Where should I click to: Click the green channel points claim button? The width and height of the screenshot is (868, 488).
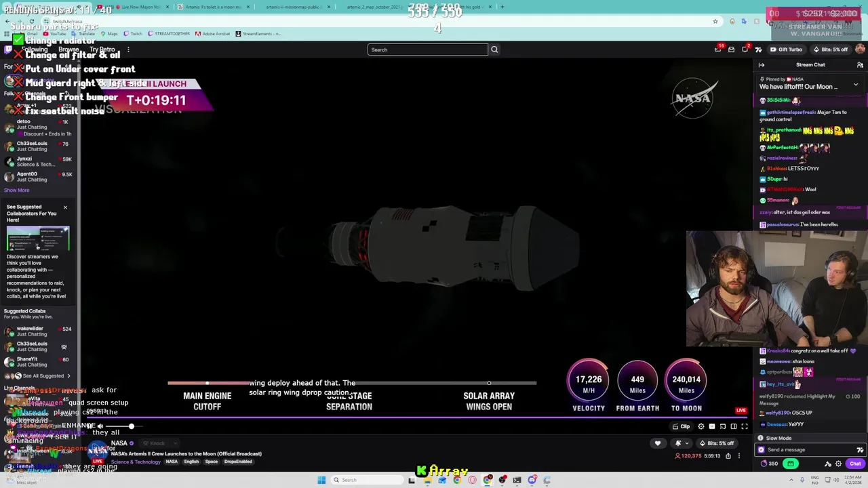pos(790,464)
